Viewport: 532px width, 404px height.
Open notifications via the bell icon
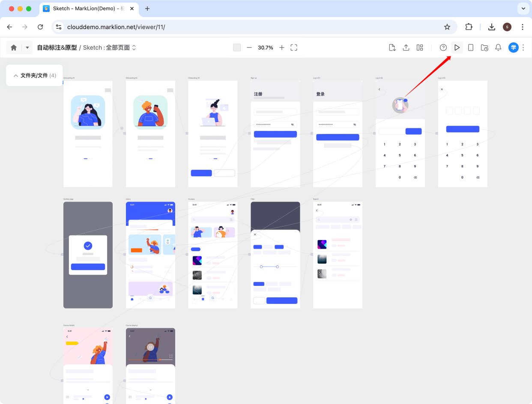(x=498, y=48)
